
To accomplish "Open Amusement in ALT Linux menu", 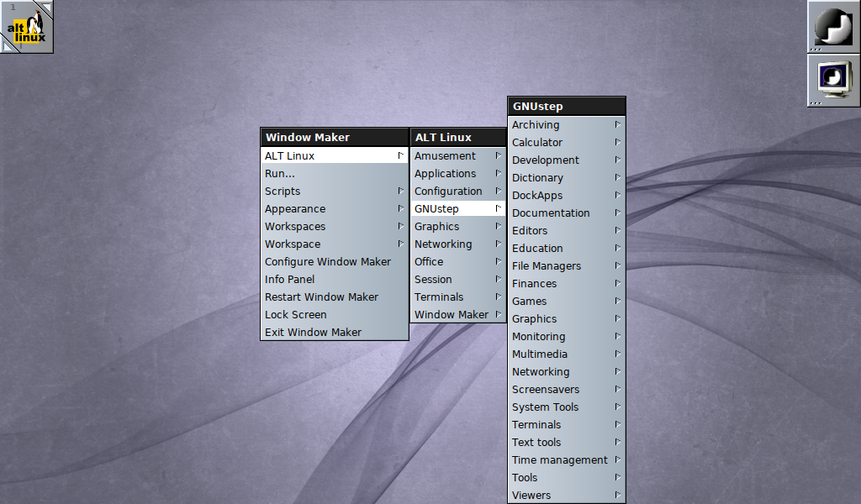I will (458, 155).
